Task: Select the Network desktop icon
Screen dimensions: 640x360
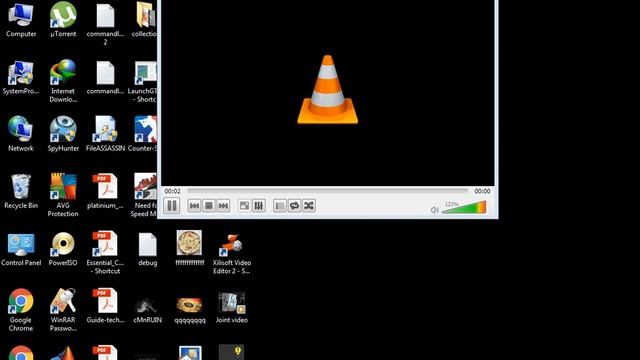Action: (21, 134)
